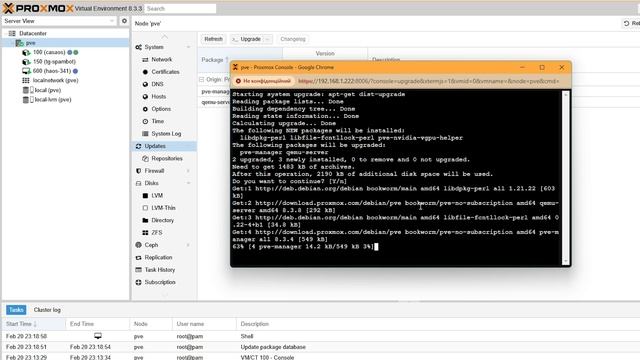Open the Time settings

click(x=157, y=121)
